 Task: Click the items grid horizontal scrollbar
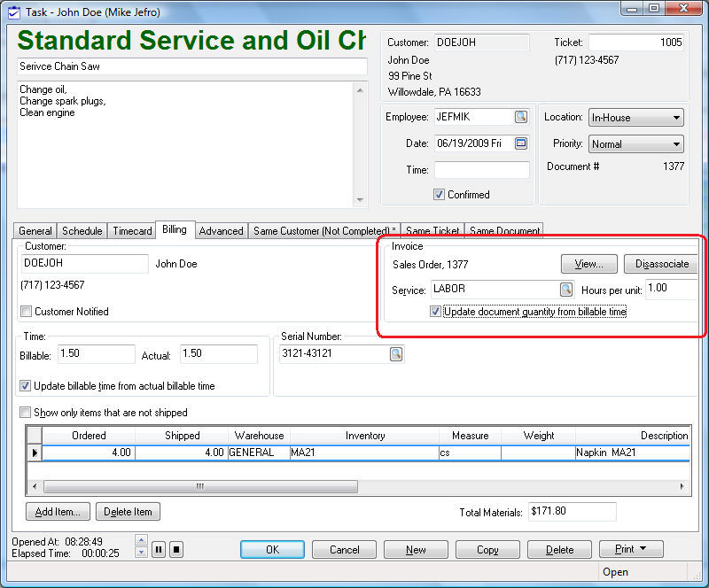point(200,487)
